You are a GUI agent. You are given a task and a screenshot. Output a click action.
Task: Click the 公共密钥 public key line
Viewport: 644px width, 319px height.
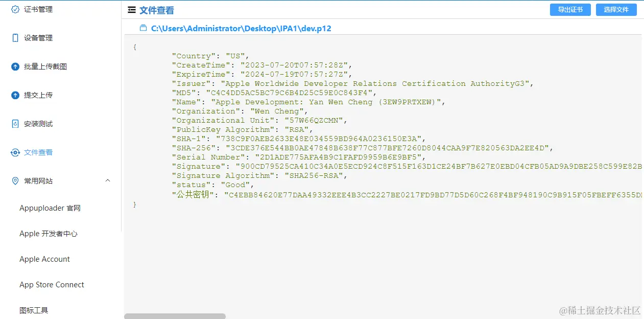click(x=407, y=195)
